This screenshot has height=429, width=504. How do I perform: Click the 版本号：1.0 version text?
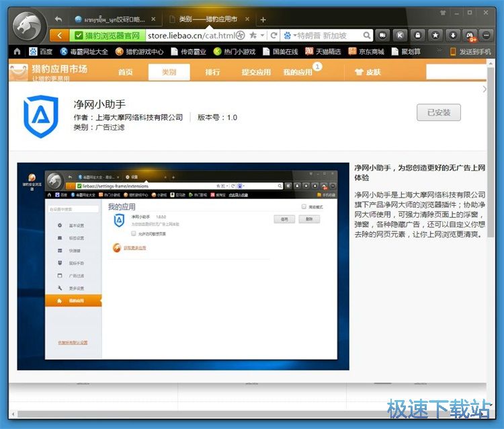(217, 118)
